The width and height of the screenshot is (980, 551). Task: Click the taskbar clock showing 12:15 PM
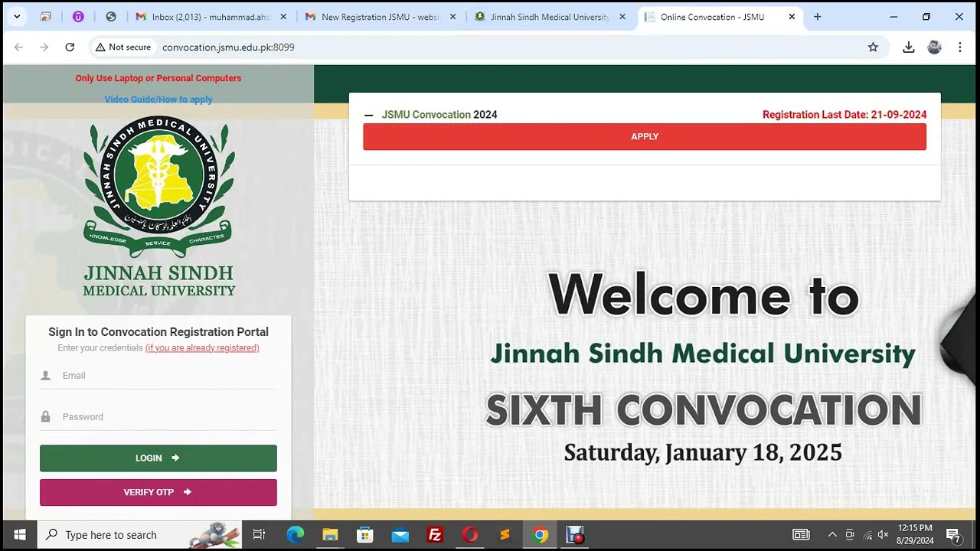915,534
